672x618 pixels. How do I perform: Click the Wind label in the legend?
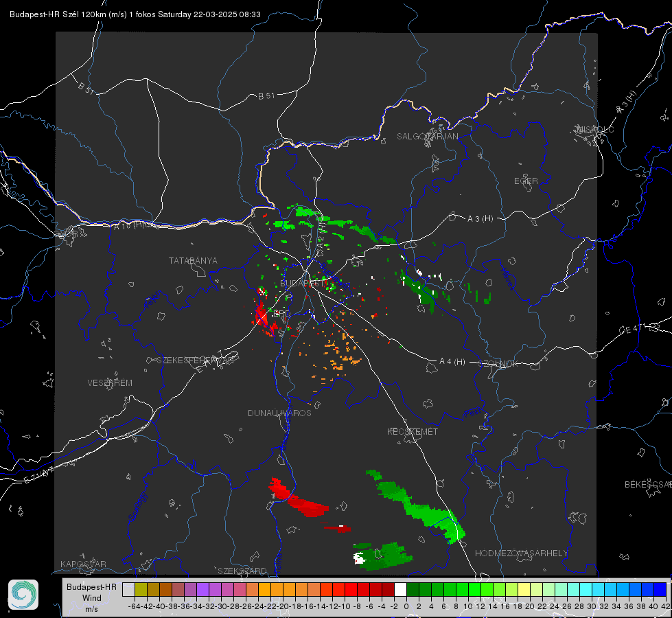click(92, 598)
